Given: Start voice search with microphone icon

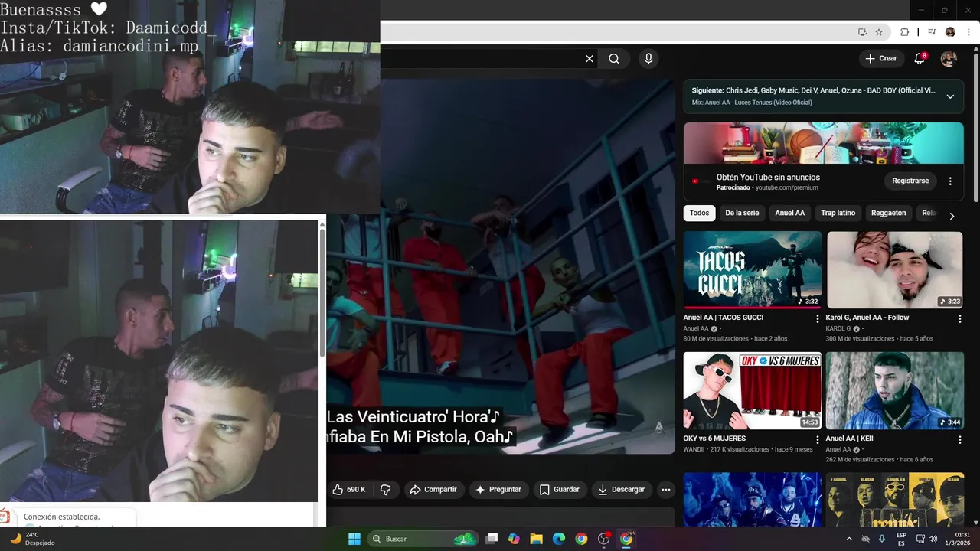Looking at the screenshot, I should [x=648, y=59].
